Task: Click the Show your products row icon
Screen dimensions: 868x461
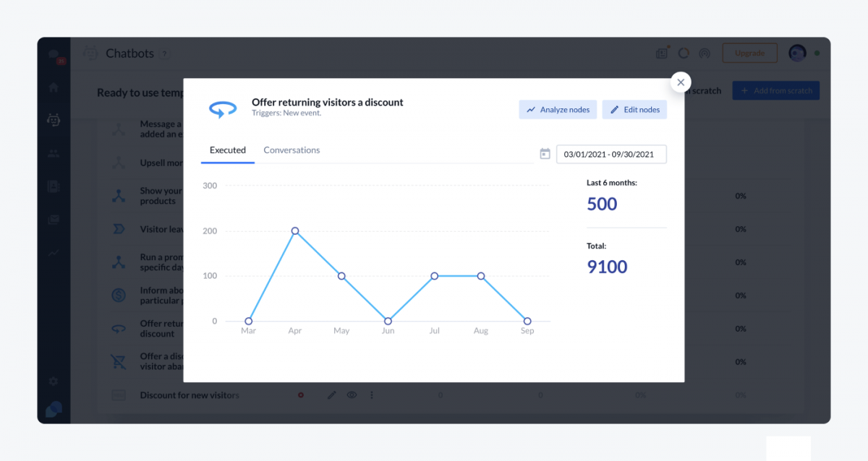Action: point(119,196)
